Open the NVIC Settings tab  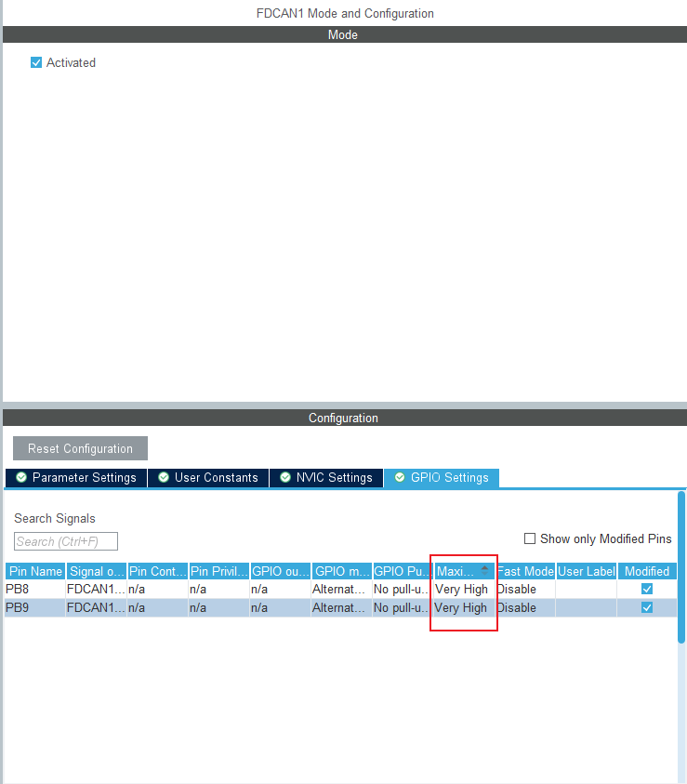point(326,477)
